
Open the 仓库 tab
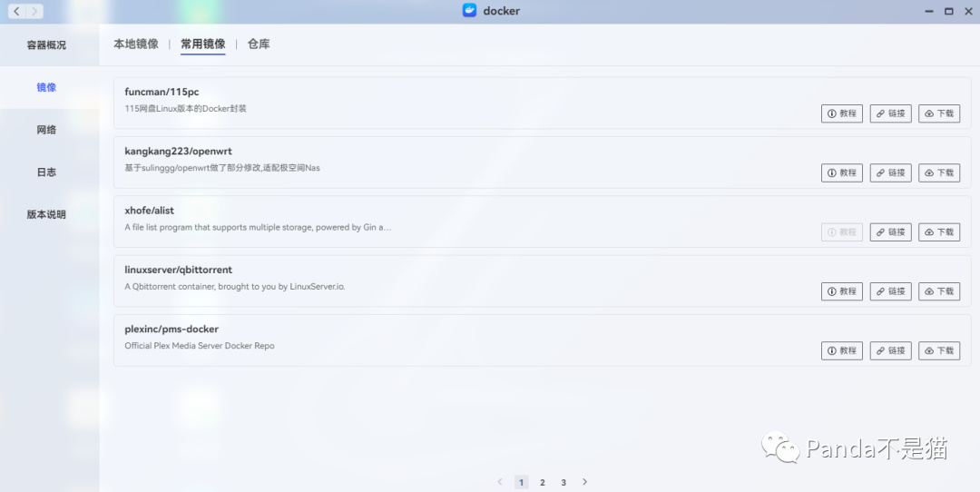[x=259, y=44]
